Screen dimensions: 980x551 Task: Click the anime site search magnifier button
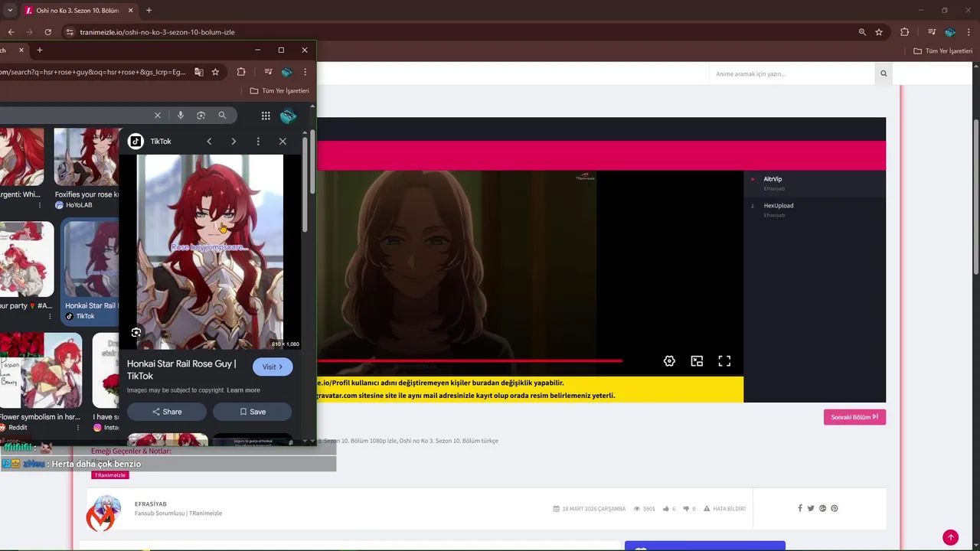884,73
